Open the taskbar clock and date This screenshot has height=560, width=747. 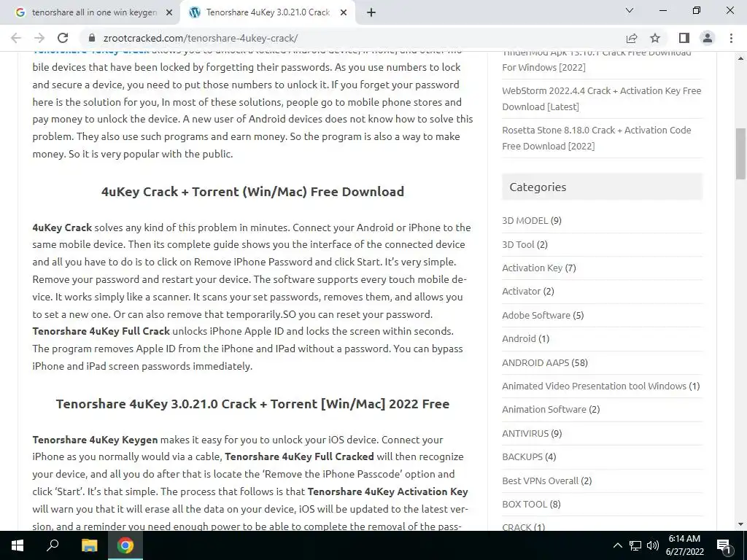[x=684, y=545]
